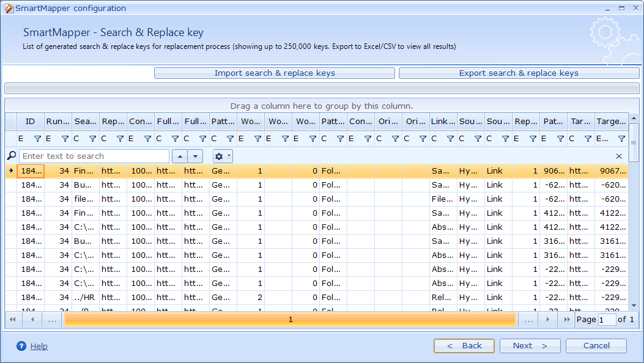Sort by the Link... column header
644x363 pixels.
[443, 122]
